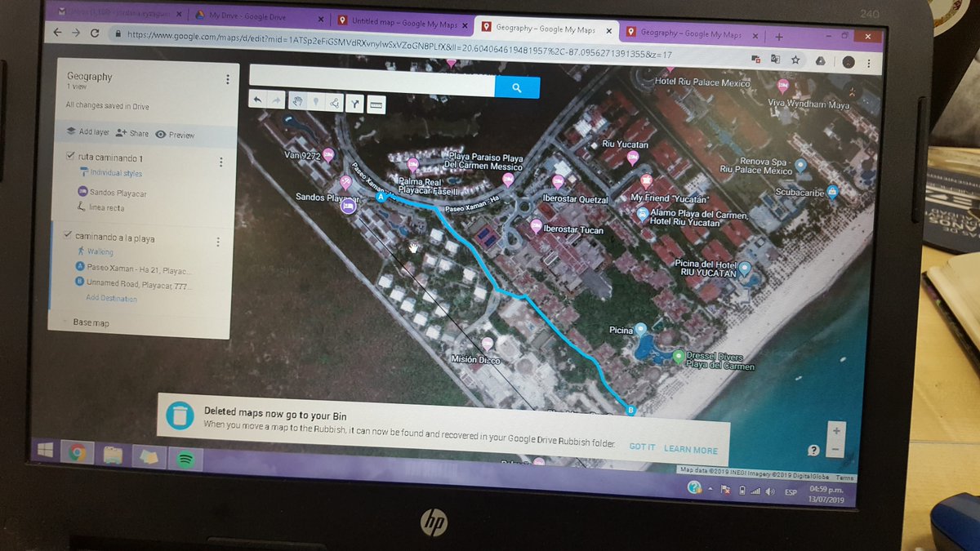The width and height of the screenshot is (980, 551).
Task: Click the Van 9272 map marker
Action: [x=329, y=154]
